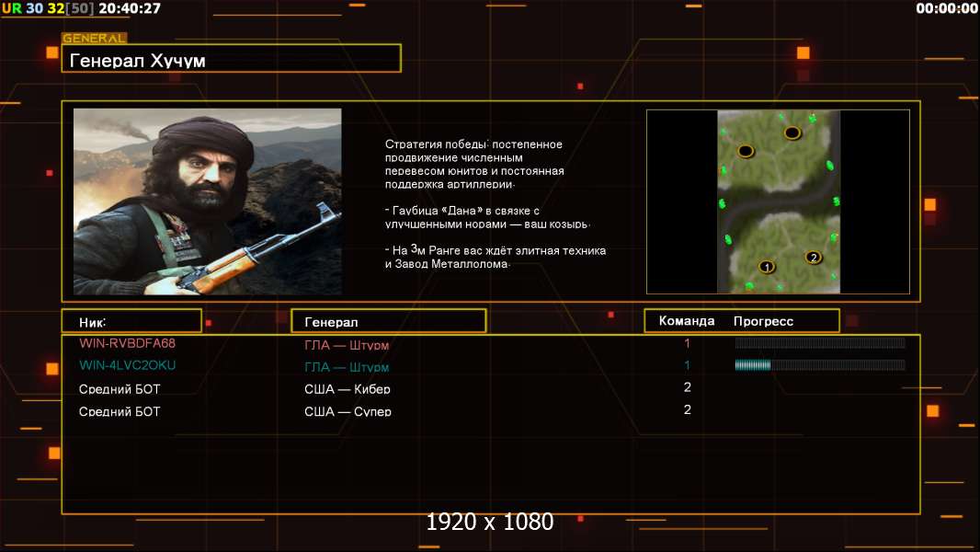Click the "Прогресс" column header

(763, 321)
